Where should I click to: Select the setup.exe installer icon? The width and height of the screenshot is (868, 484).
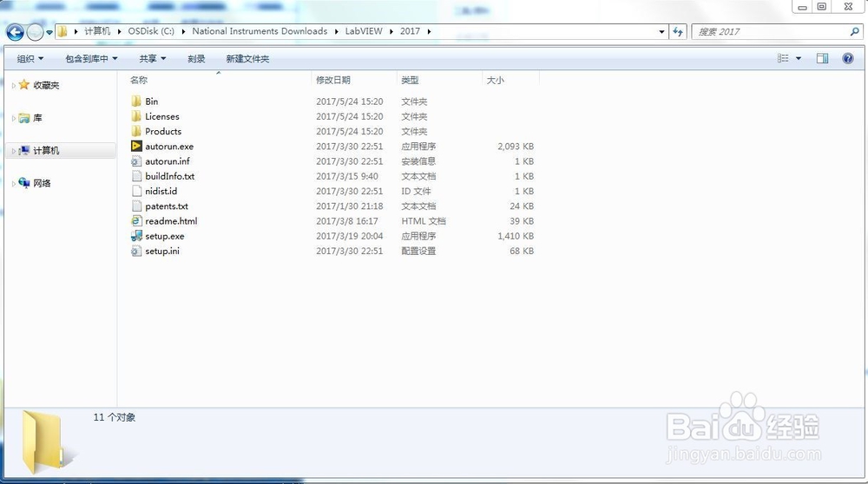[136, 236]
